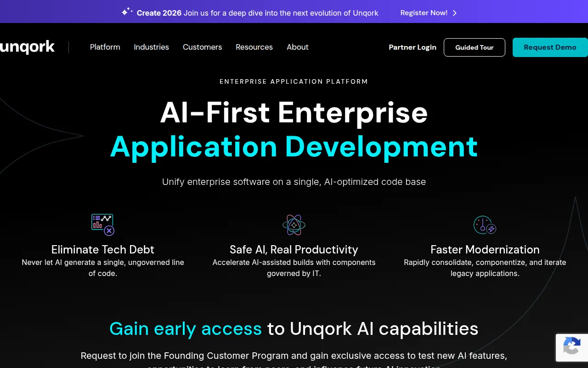Click the Faster Modernization gauge icon
The width and height of the screenshot is (588, 368).
[485, 225]
